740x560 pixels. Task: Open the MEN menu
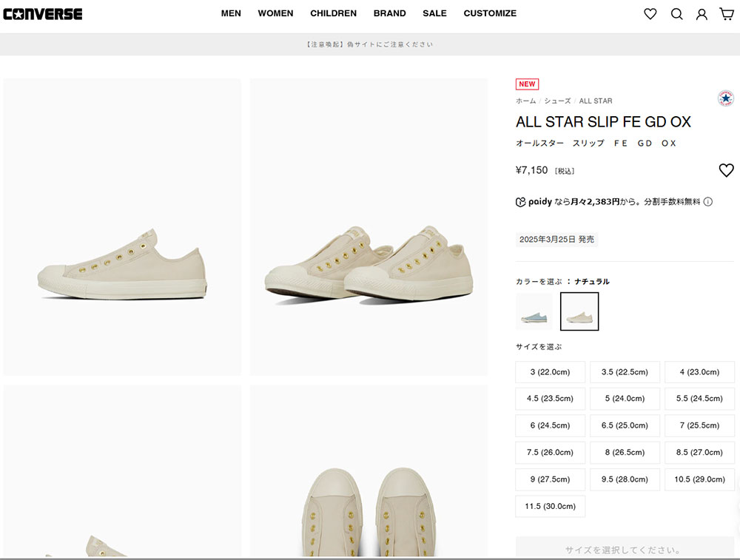click(x=231, y=13)
